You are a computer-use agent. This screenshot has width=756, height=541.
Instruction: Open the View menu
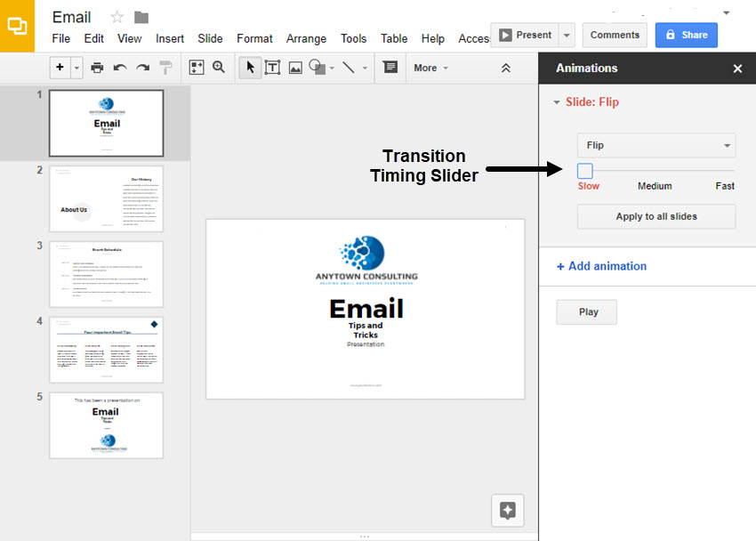(129, 38)
